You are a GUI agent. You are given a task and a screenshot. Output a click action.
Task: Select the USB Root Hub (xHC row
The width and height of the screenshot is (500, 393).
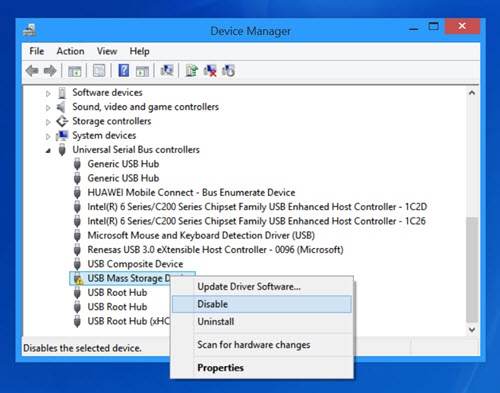coord(129,321)
